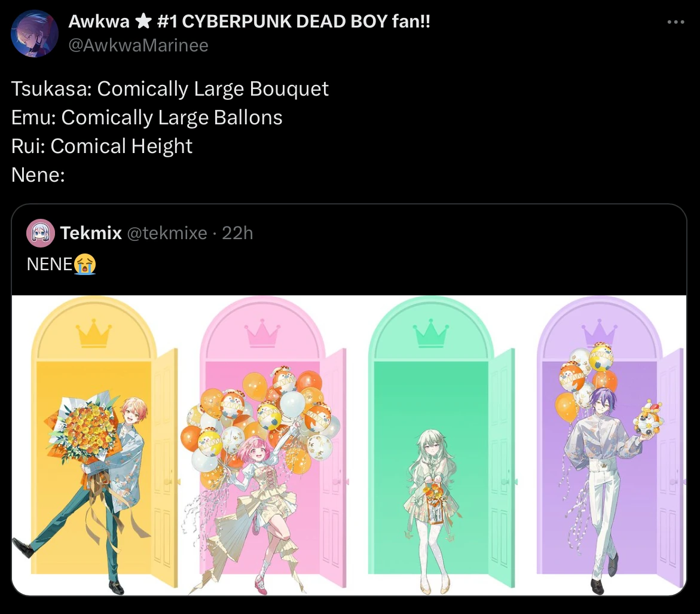The height and width of the screenshot is (614, 700).
Task: Click the "Rui: Comical Height" text line
Action: tap(102, 146)
